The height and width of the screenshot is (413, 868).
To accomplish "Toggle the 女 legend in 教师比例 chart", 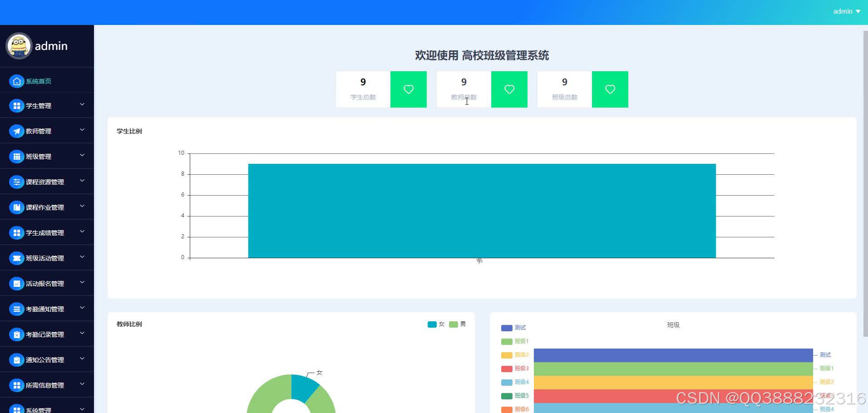I will tap(436, 324).
